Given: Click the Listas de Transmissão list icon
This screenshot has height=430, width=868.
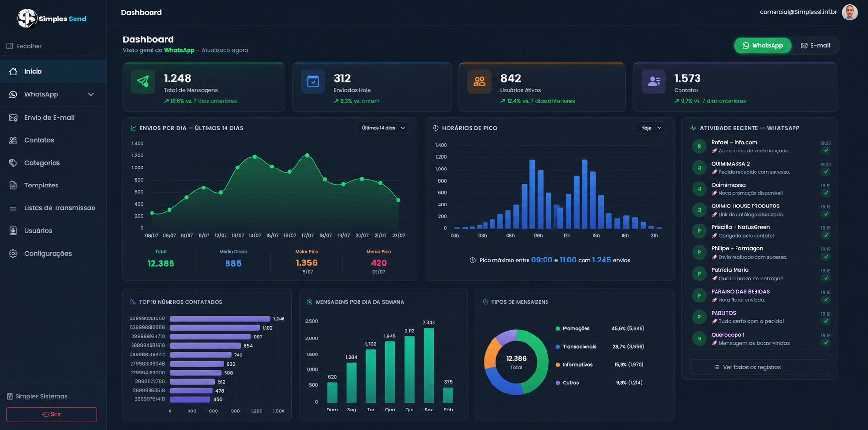Looking at the screenshot, I should (13, 208).
